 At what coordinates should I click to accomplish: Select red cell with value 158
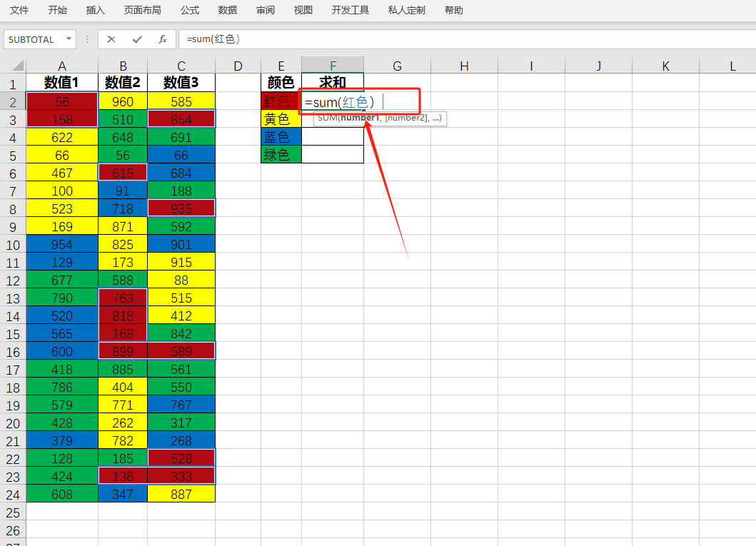62,119
